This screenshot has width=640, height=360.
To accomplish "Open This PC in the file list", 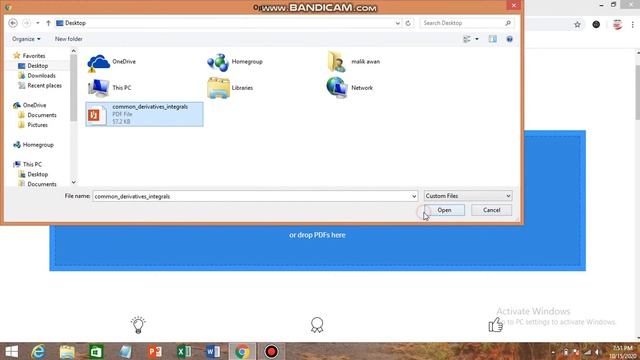I will click(x=109, y=88).
